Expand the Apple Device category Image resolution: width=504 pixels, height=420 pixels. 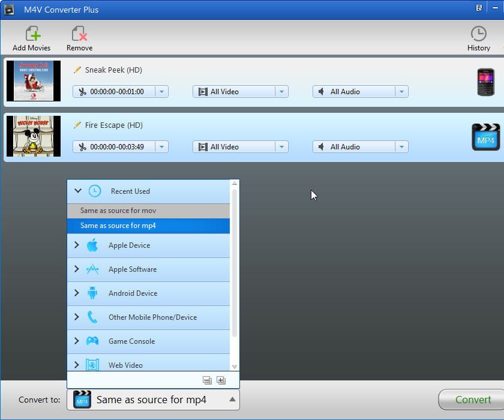(x=77, y=245)
